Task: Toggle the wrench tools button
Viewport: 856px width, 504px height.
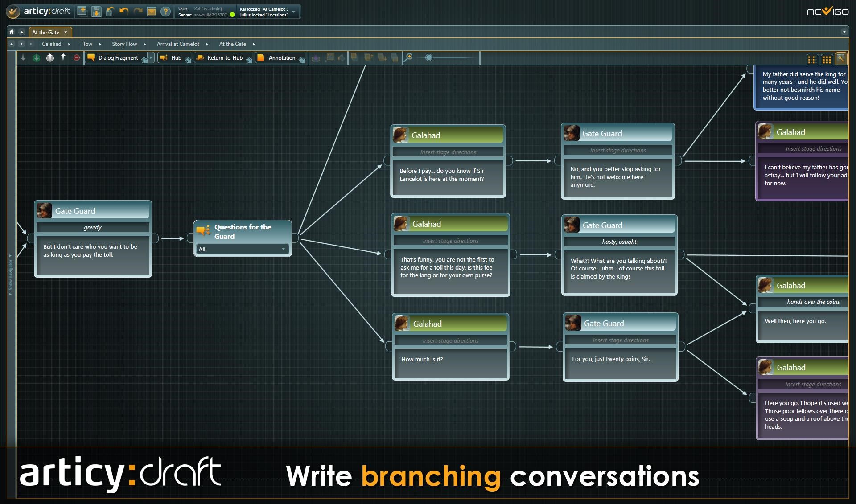Action: [x=841, y=58]
